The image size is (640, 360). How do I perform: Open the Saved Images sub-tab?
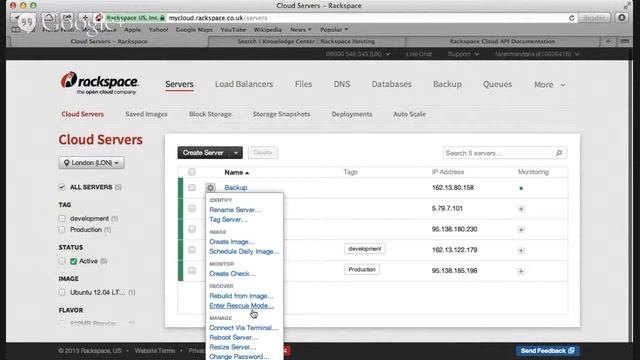(146, 114)
